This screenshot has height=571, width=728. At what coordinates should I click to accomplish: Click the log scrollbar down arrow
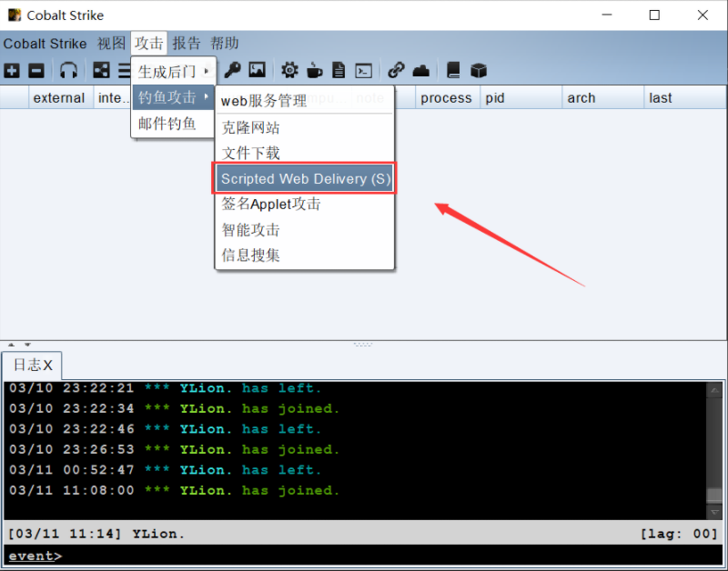click(x=714, y=512)
